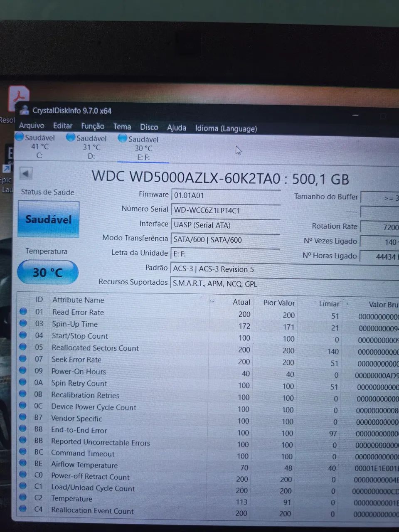This screenshot has height=532, width=399.
Task: Click the Recursos Suportados field S.M.A.R.T., APM
Action: tap(285, 284)
